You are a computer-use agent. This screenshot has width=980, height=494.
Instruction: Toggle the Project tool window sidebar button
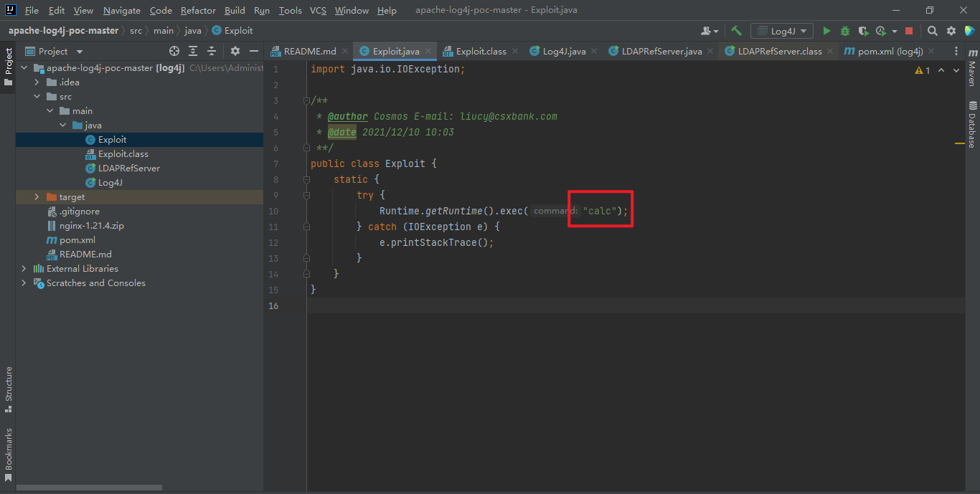pos(8,67)
